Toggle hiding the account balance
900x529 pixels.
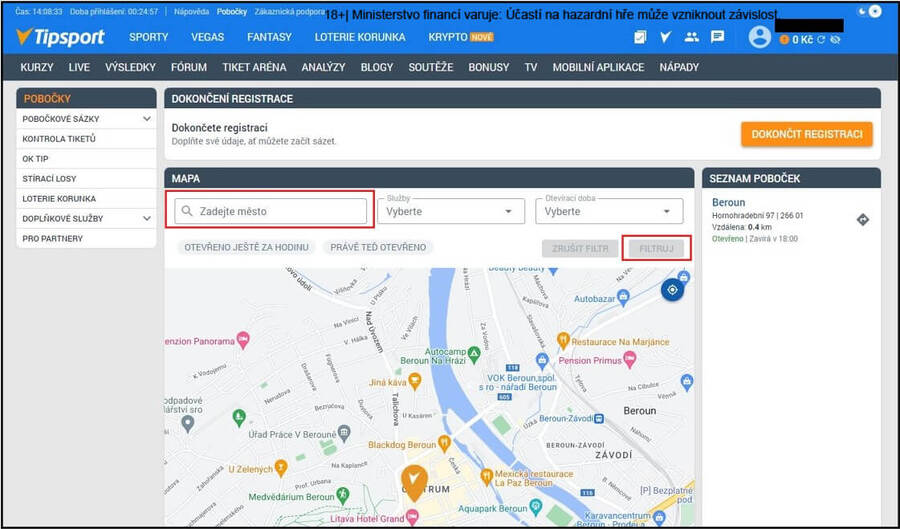(835, 40)
